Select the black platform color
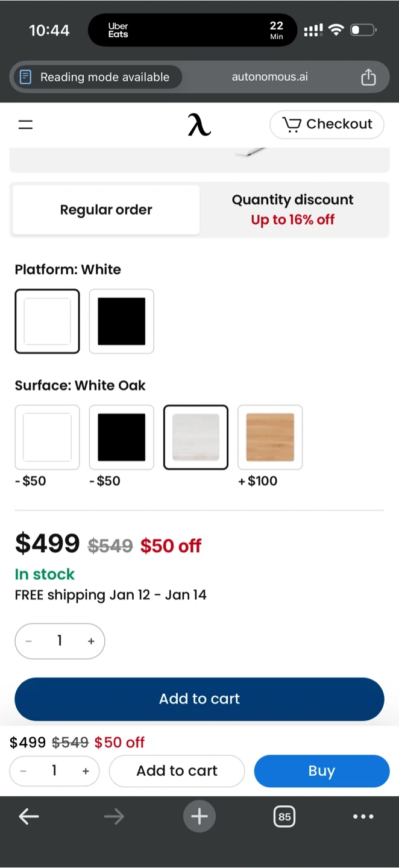The width and height of the screenshot is (399, 868). (x=122, y=321)
